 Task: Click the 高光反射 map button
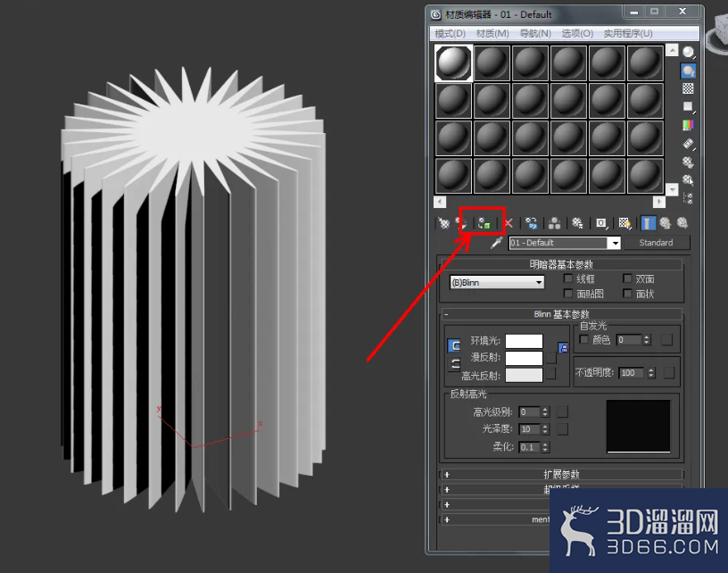tap(551, 373)
